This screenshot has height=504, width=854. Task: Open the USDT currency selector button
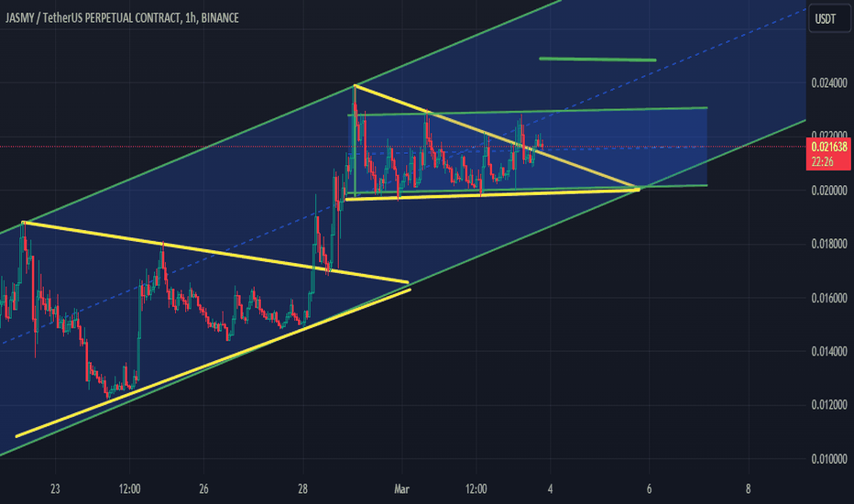pos(829,19)
